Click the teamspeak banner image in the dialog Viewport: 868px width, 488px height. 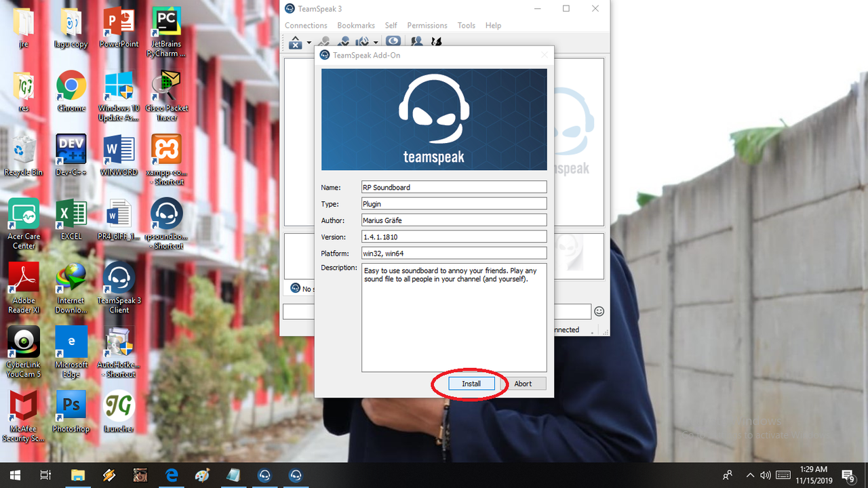(x=434, y=119)
